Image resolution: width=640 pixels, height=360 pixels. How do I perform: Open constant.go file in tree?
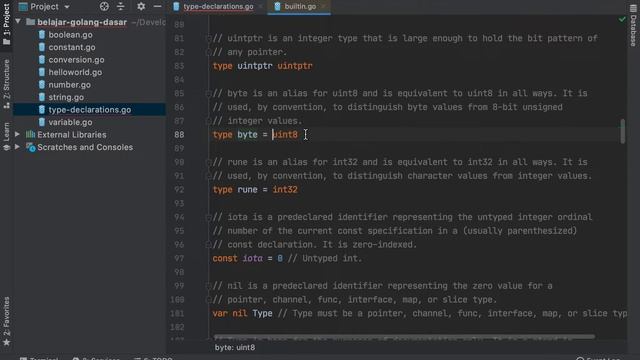click(72, 47)
